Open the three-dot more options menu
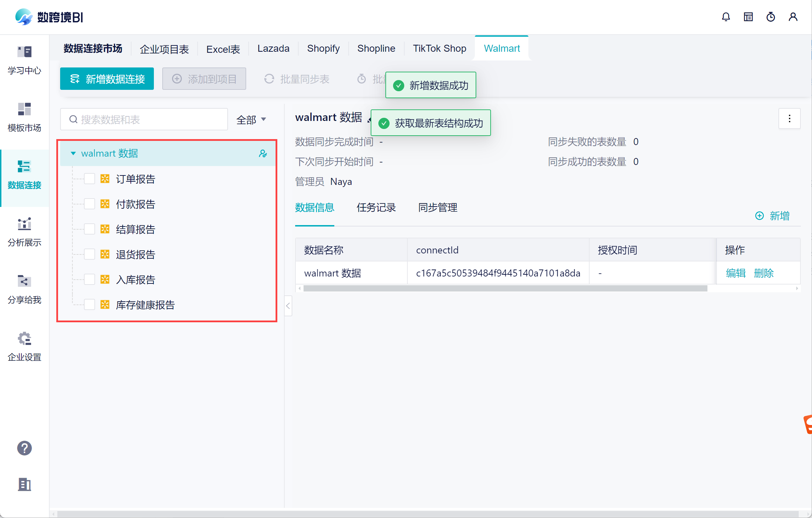This screenshot has width=812, height=518. [x=789, y=119]
